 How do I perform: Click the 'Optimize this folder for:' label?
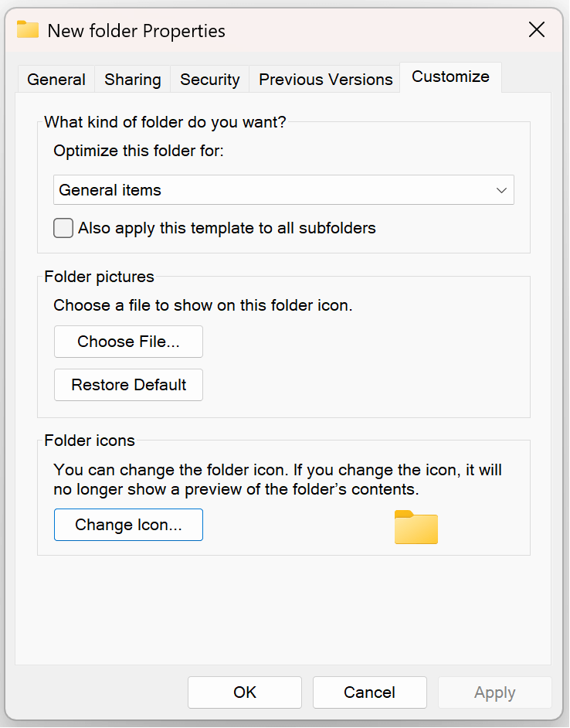[138, 151]
